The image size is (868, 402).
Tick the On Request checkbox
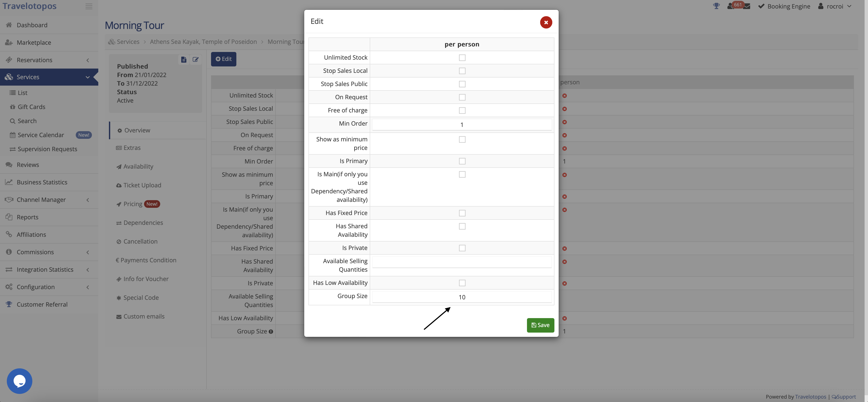462,98
